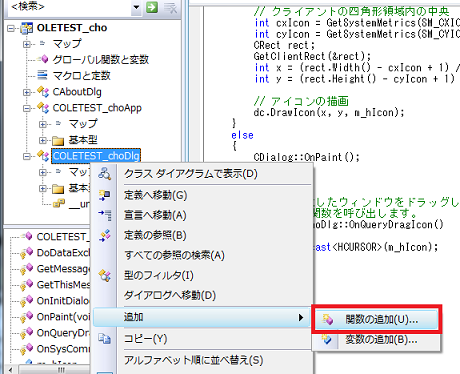Expand the マップ node under OLETEST_cho
Image resolution: width=460 pixels, height=374 pixels.
27,44
